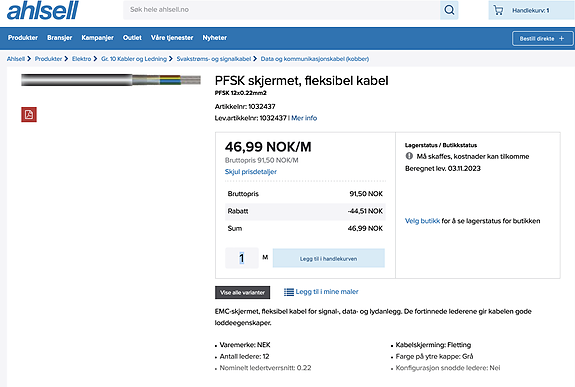
Task: Focus the Søk hele ahlsell.no search field
Action: 282,10
